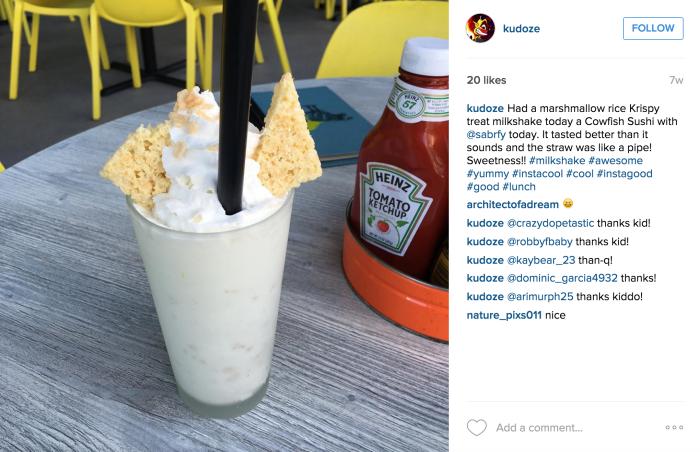Open the #yummy hashtag
Screen dimensions: 700x452
(488, 174)
